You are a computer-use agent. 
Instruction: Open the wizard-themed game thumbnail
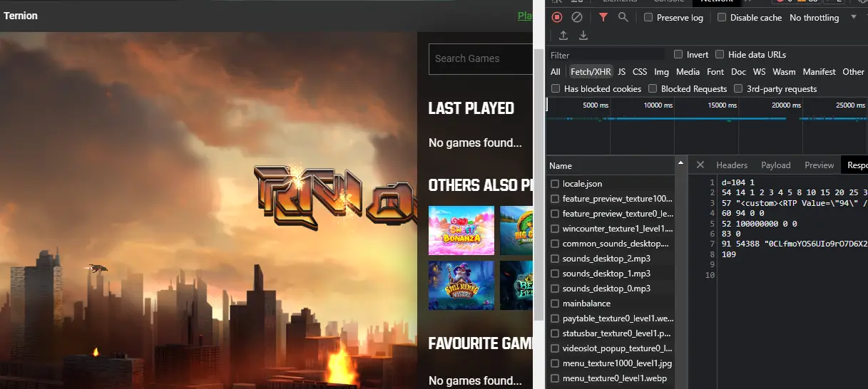tap(461, 285)
